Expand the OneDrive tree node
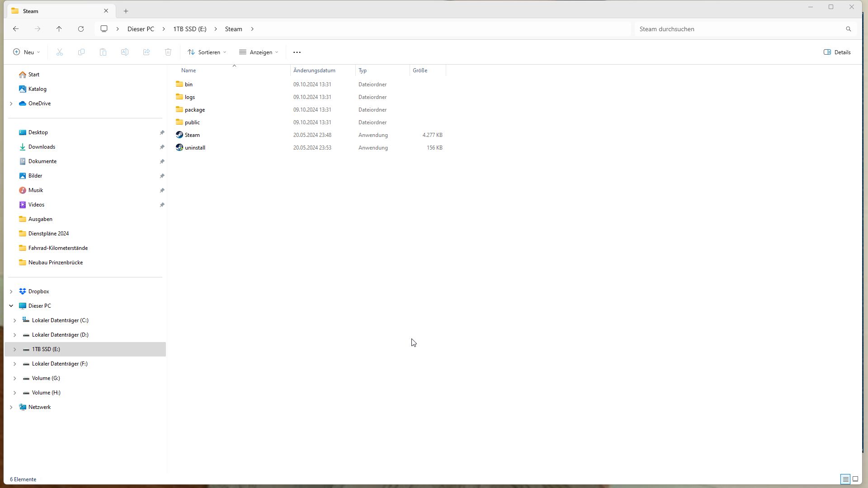This screenshot has height=488, width=868. click(x=11, y=103)
